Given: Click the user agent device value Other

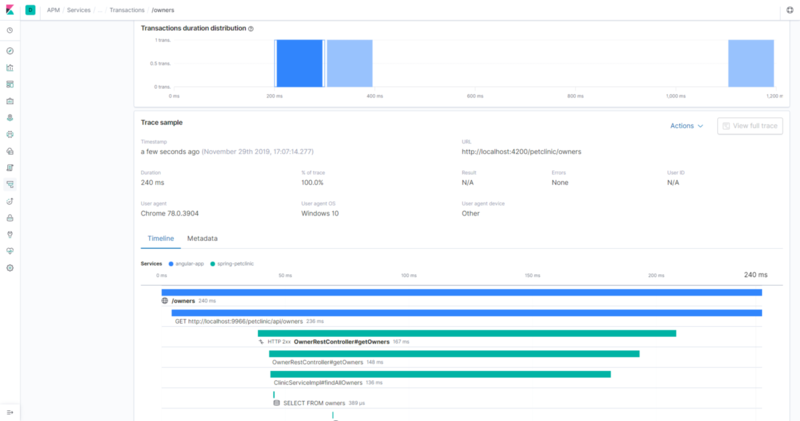Looking at the screenshot, I should point(470,213).
